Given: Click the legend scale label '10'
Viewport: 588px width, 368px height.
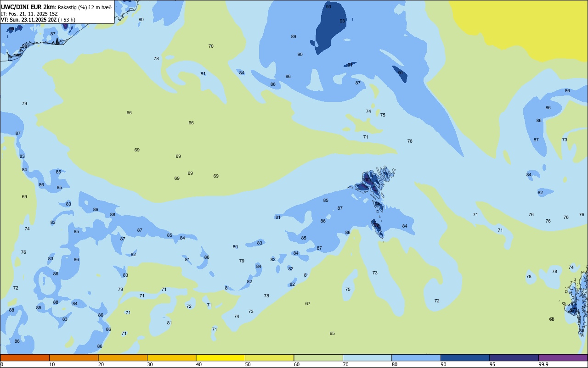Looking at the screenshot, I should tap(52, 364).
